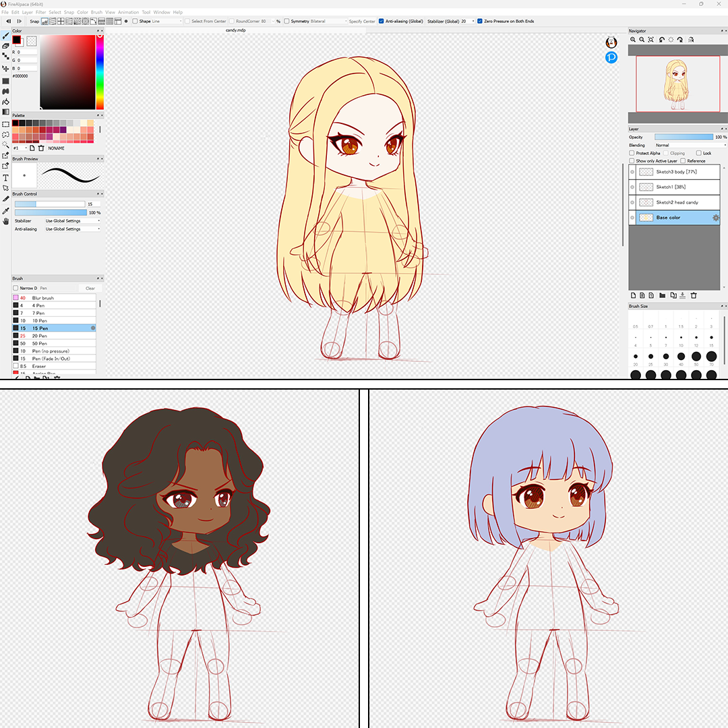728x728 pixels.
Task: Open the Filter menu
Action: 41,13
